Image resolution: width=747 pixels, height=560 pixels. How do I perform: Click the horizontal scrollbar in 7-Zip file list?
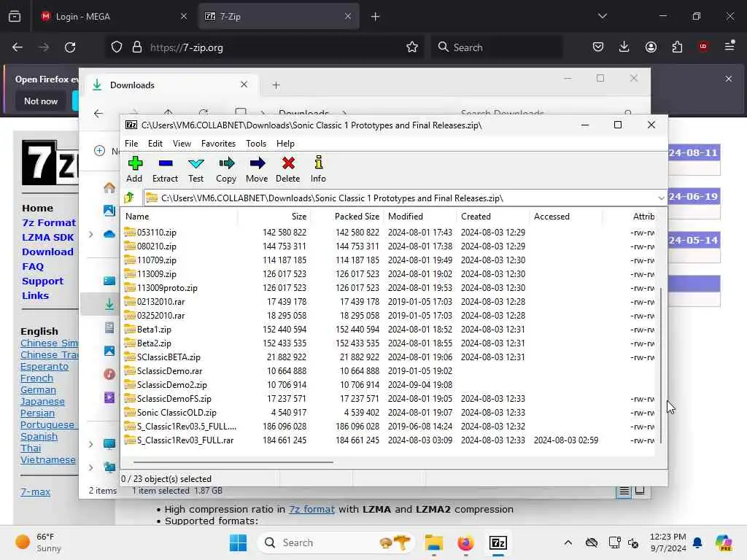233,462
